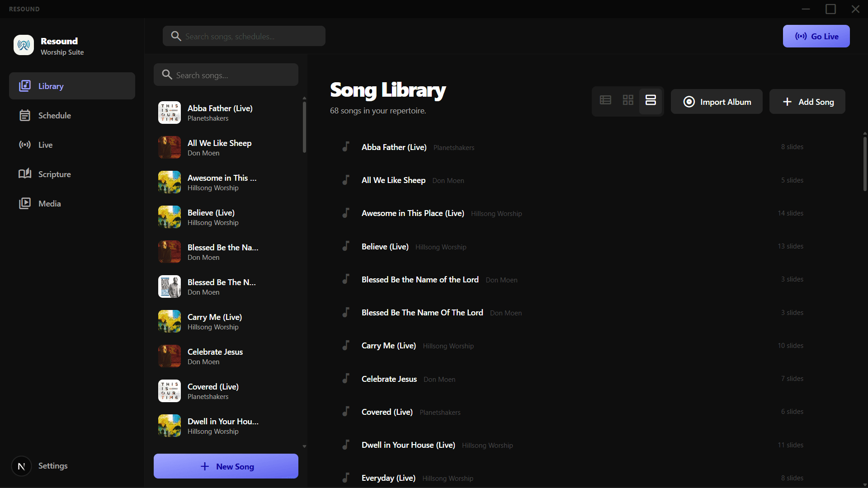Click the sidebar song list scrollbar thumb
This screenshot has height=488, width=868.
[x=304, y=127]
